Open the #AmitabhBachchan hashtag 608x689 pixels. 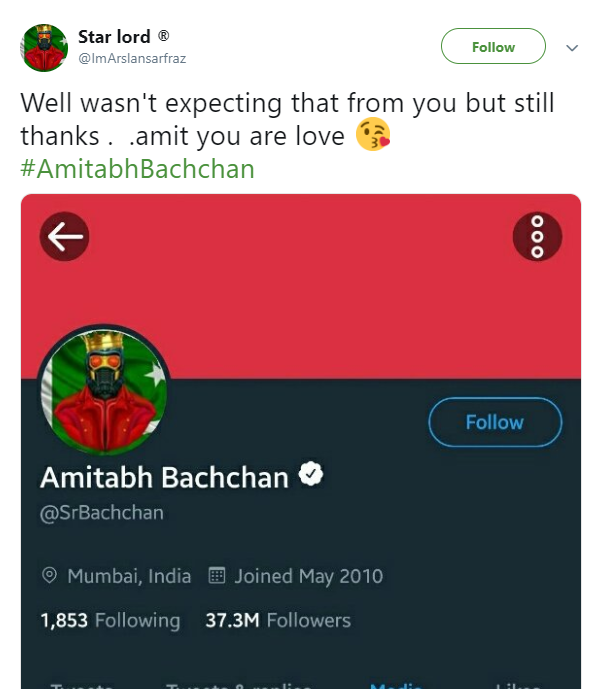point(137,167)
